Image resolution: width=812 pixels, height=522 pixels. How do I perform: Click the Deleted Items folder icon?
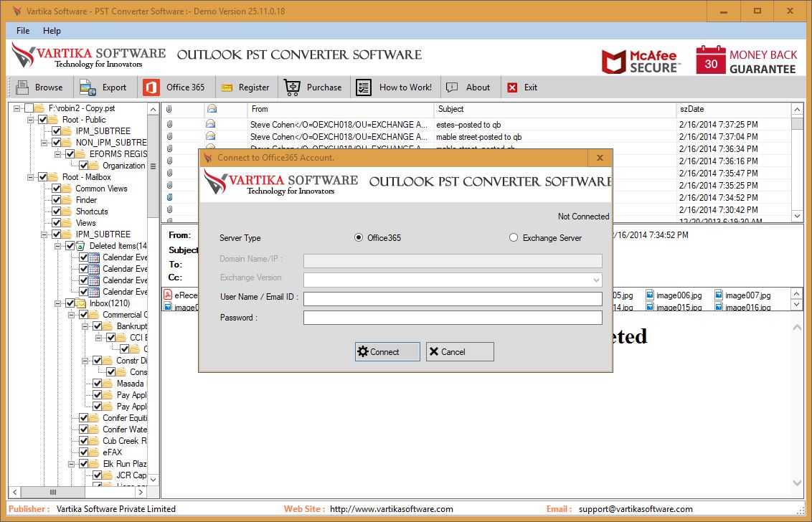click(x=80, y=246)
